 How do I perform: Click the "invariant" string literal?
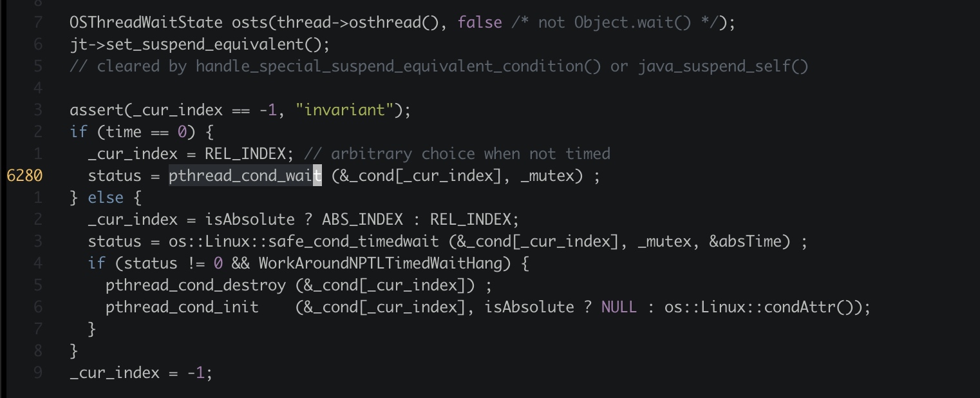click(344, 110)
